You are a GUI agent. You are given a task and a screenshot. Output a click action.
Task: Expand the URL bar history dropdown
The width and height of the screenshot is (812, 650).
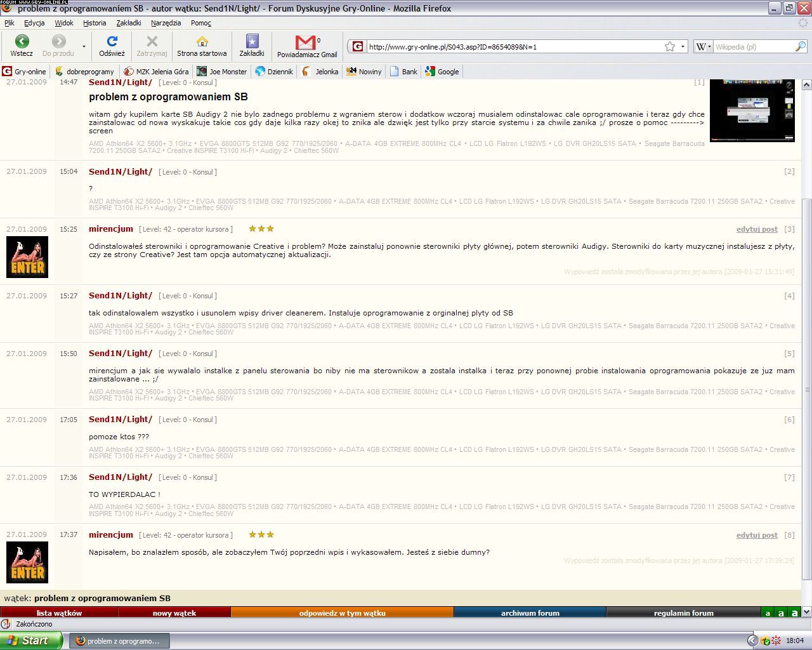pos(683,46)
